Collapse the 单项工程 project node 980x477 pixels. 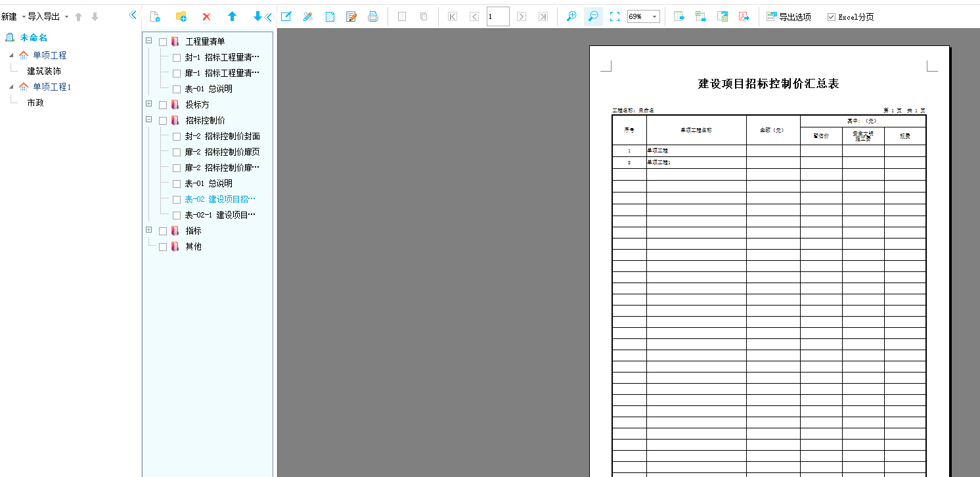(x=11, y=55)
